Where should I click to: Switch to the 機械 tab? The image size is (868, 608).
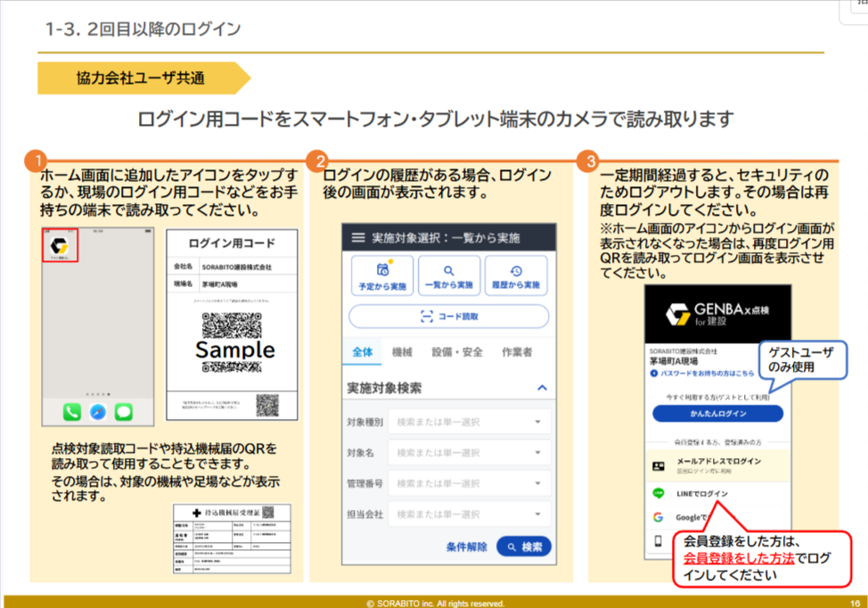pyautogui.click(x=402, y=352)
